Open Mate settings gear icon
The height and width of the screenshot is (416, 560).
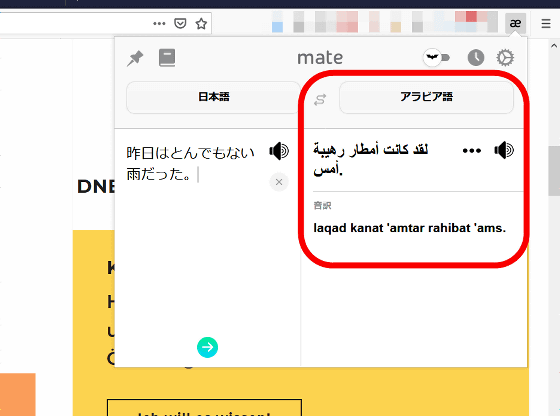pyautogui.click(x=505, y=57)
